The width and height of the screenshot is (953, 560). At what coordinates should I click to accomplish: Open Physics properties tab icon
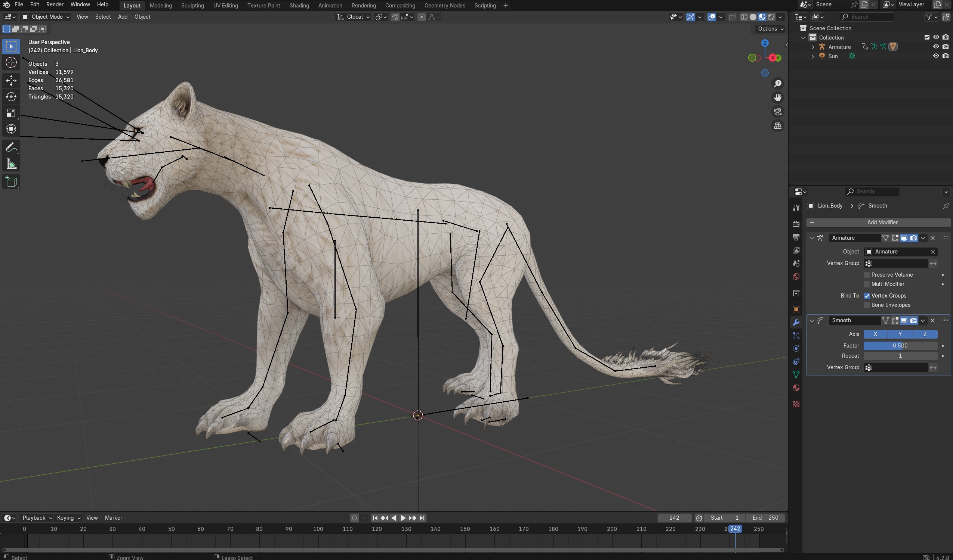click(x=796, y=348)
